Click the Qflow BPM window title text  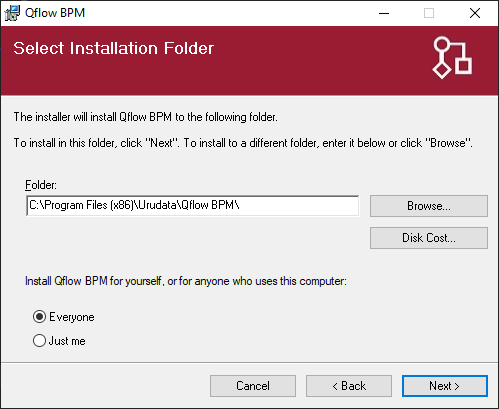(x=55, y=13)
